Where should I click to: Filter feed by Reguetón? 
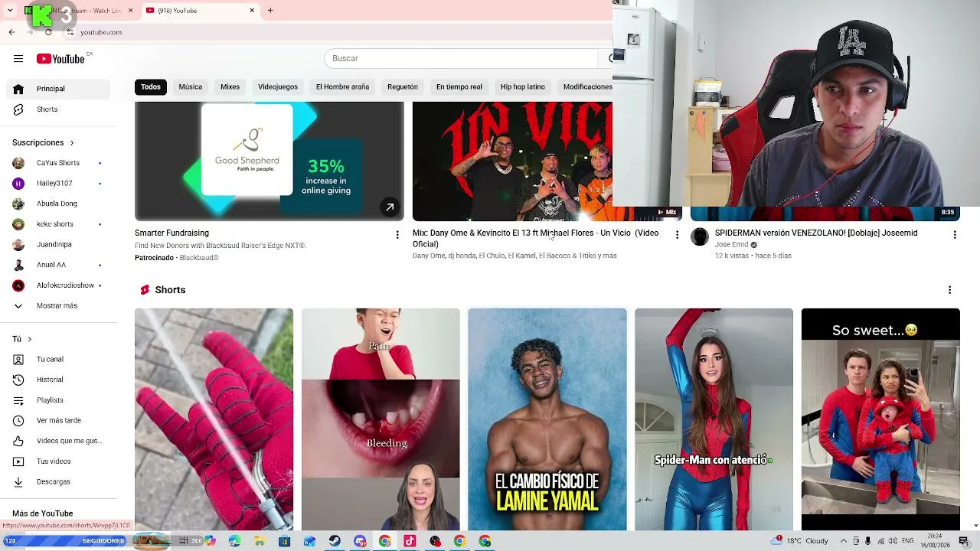click(403, 87)
